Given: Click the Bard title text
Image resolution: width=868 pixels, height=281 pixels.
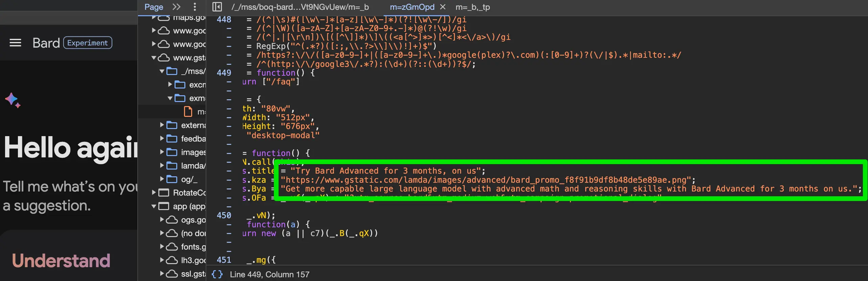Looking at the screenshot, I should click(x=46, y=43).
